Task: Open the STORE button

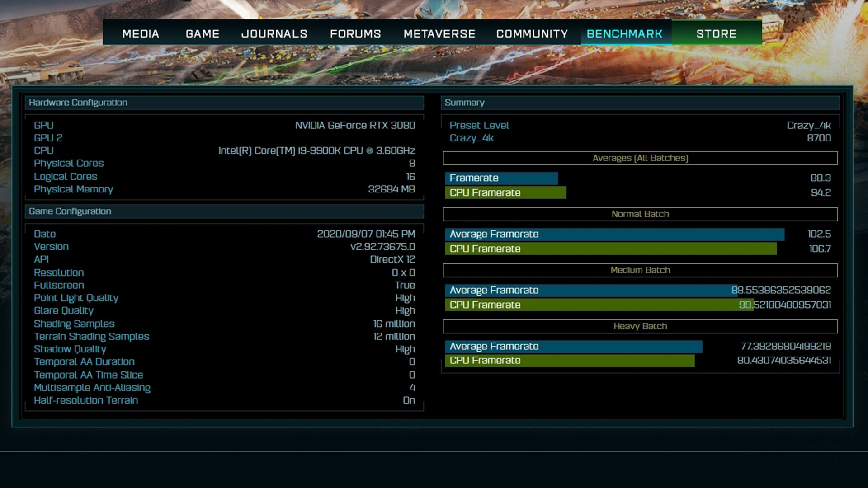Action: click(716, 34)
